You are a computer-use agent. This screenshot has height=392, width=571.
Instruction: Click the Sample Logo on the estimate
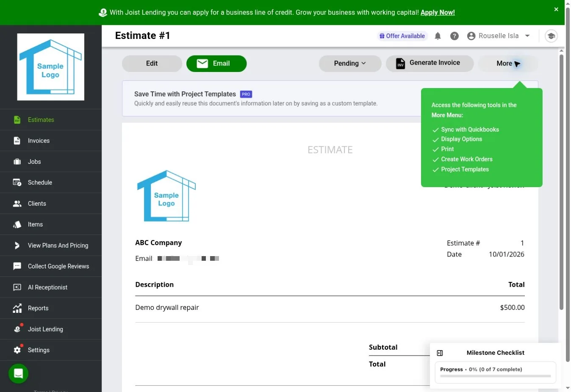point(166,196)
